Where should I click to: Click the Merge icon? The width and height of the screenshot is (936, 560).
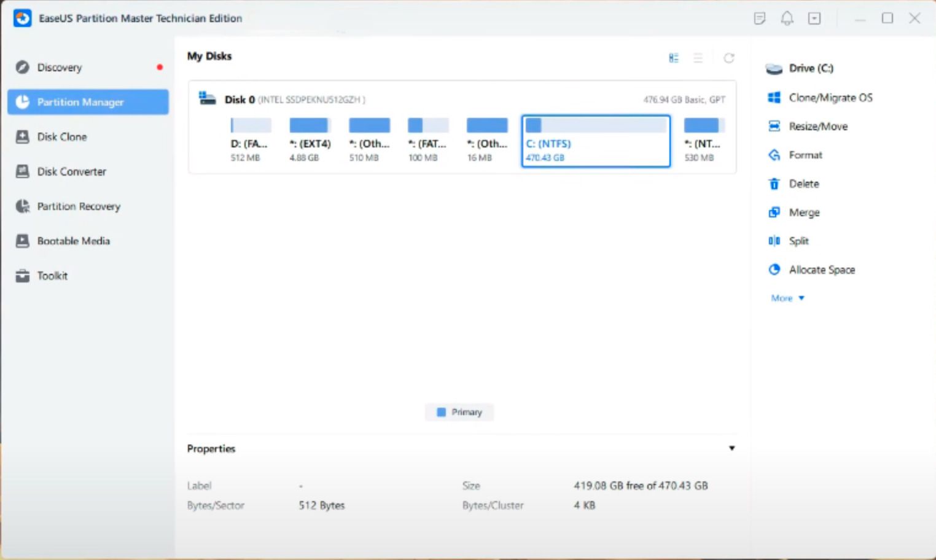[774, 212]
